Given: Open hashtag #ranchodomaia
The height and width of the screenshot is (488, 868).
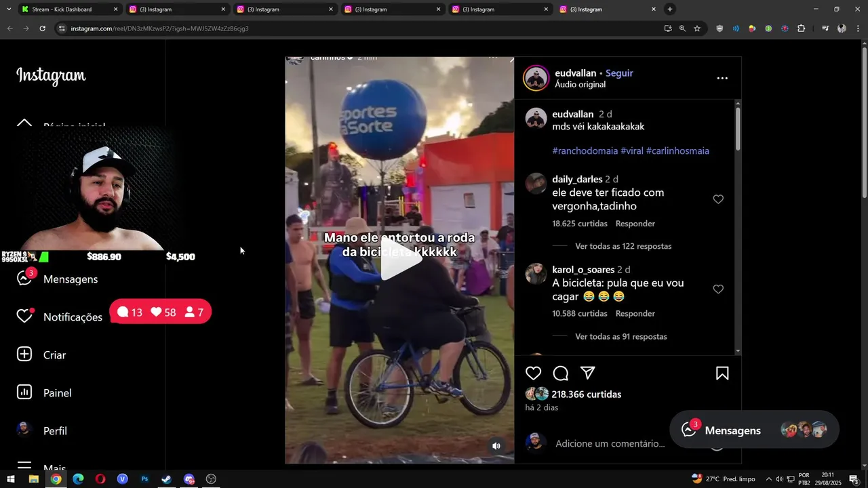Looking at the screenshot, I should coord(585,150).
